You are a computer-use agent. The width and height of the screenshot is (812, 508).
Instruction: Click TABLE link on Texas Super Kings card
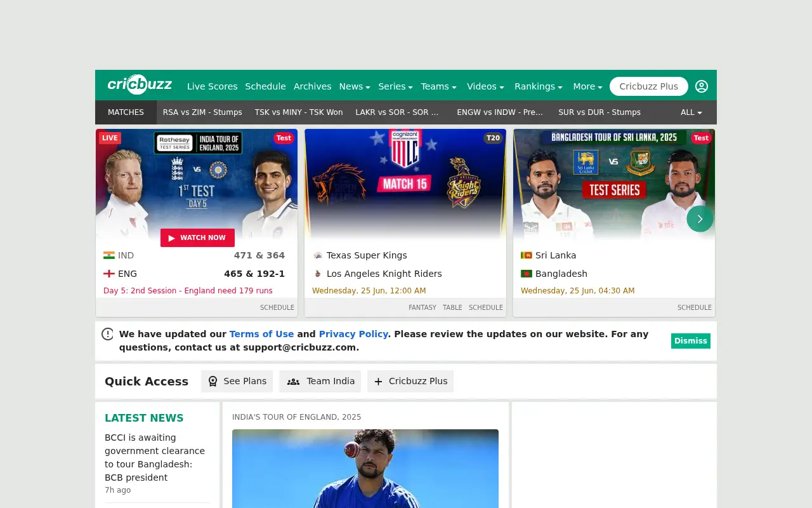452,307
